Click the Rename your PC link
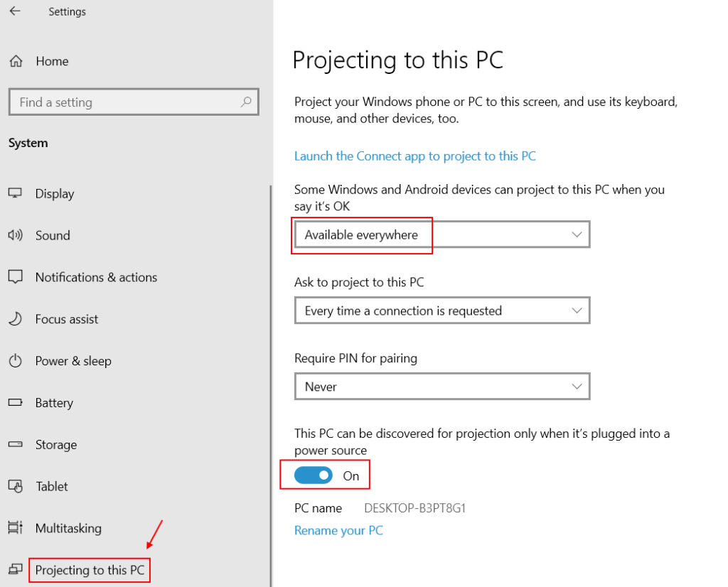This screenshot has height=587, width=728. [338, 530]
